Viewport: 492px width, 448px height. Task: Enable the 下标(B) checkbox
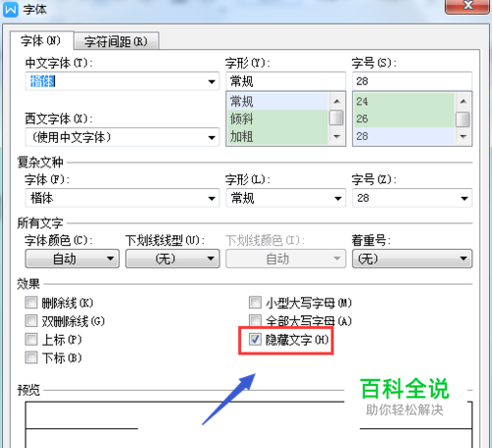pos(31,357)
